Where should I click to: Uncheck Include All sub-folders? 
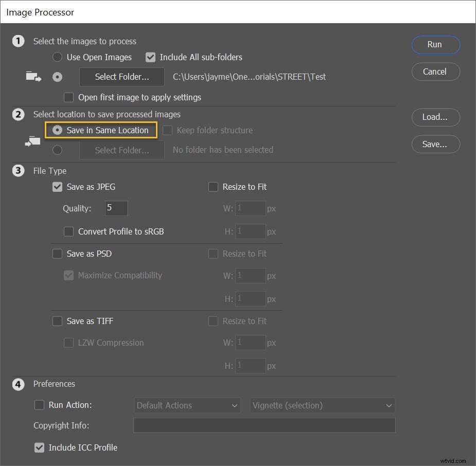coord(150,57)
